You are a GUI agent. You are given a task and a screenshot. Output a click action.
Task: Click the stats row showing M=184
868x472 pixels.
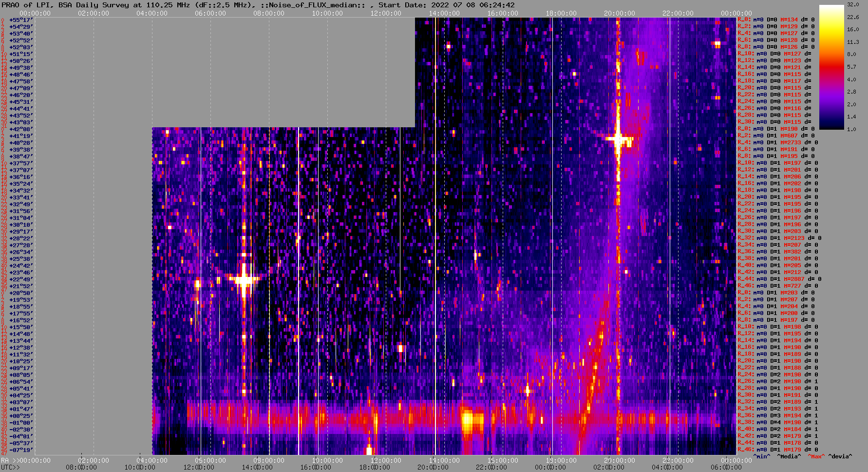[x=778, y=430]
